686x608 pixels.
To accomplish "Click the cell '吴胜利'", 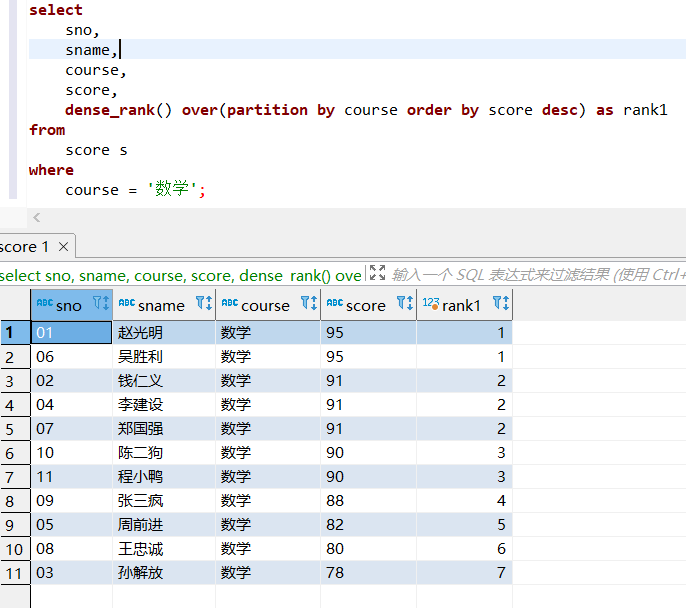I will tap(164, 356).
